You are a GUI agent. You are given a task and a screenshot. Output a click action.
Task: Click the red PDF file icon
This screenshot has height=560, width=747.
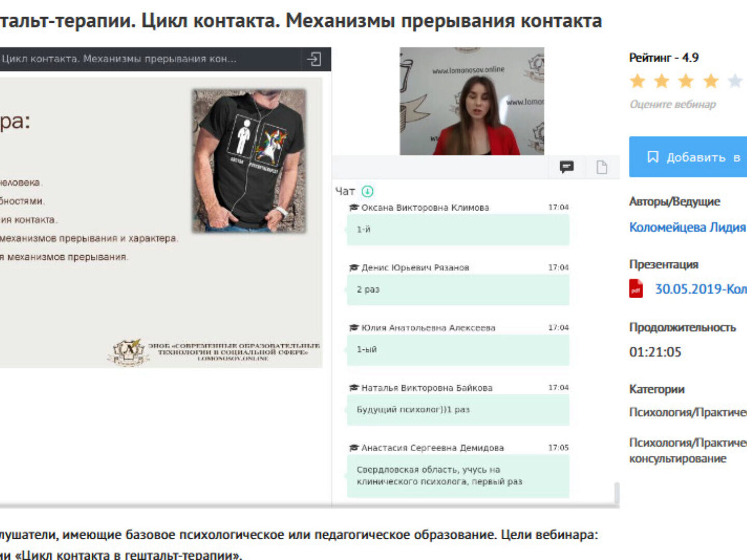[636, 289]
